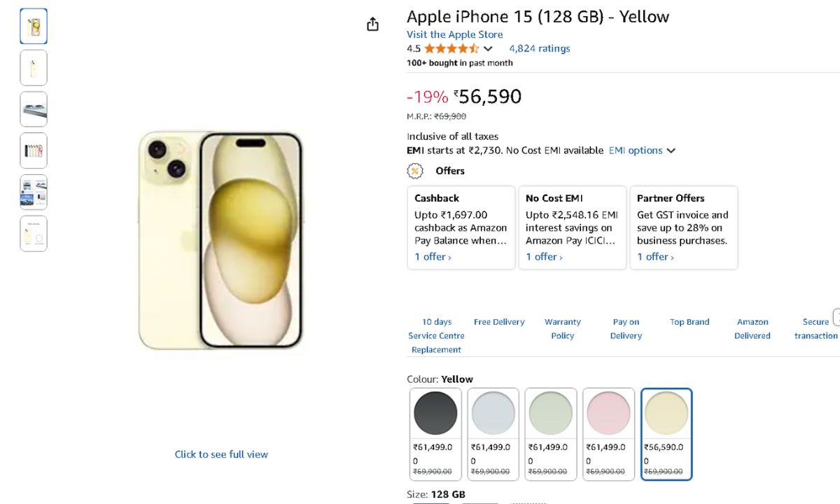Show the what's-in-the-box thumbnail
The height and width of the screenshot is (504, 840).
coord(34,234)
